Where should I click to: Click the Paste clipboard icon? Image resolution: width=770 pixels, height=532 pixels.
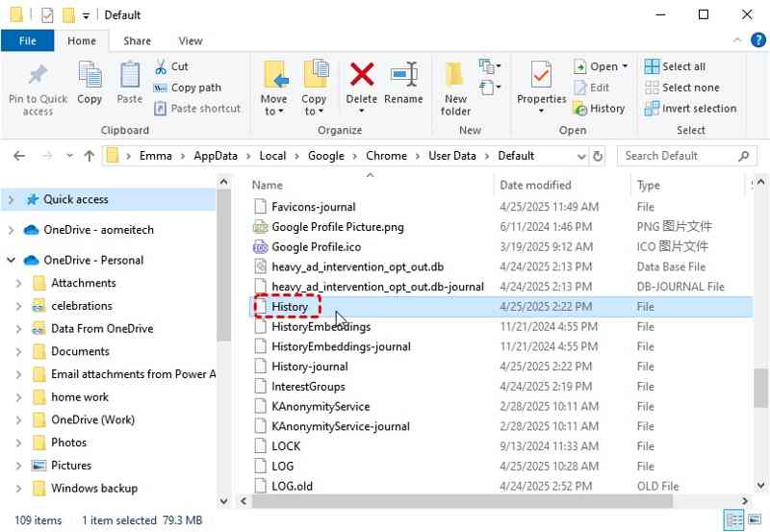point(130,75)
